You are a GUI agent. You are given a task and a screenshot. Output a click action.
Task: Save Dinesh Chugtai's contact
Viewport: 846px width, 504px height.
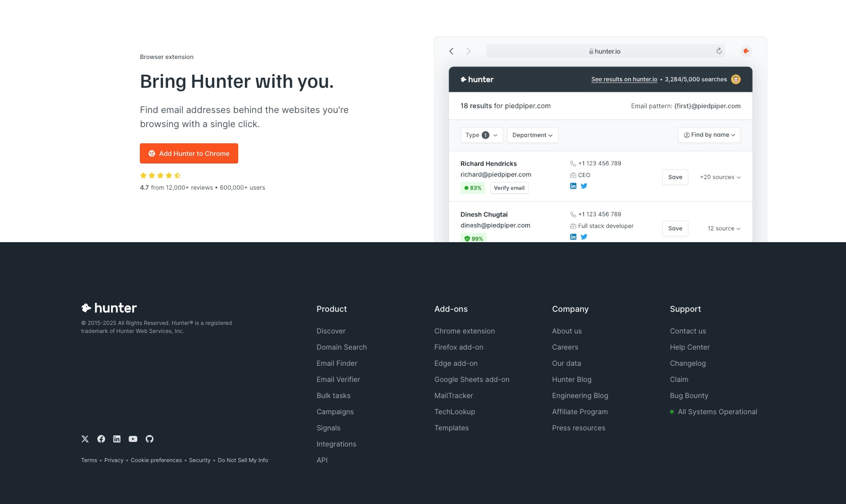[675, 229]
